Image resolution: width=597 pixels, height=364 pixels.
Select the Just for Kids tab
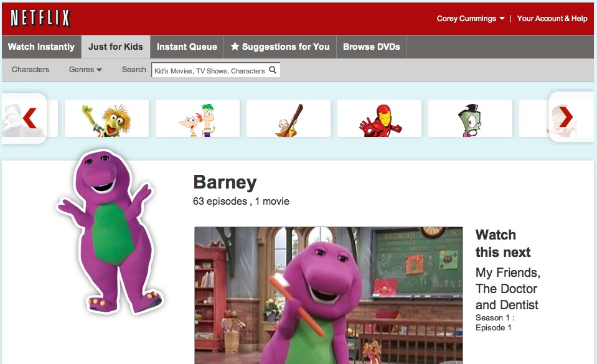coord(116,47)
